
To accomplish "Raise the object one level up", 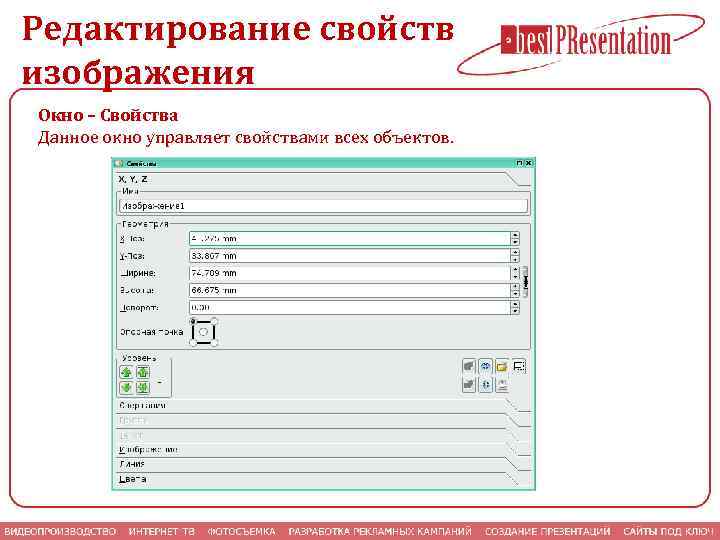I will [x=126, y=372].
